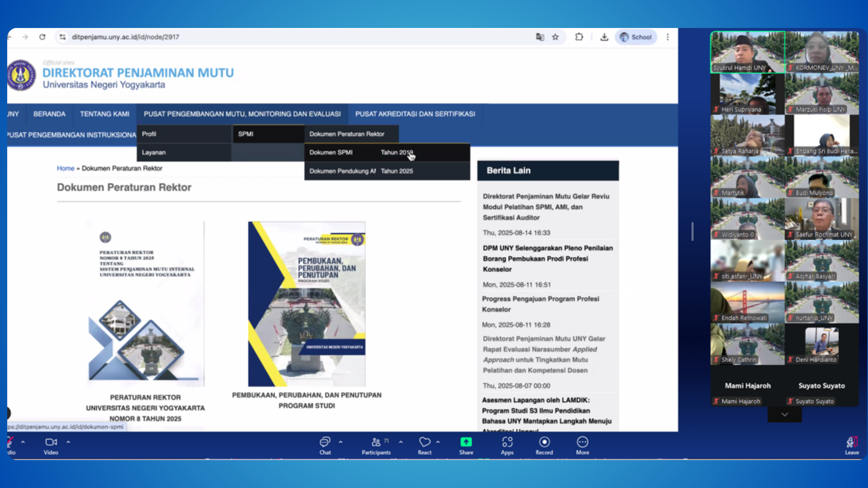Open Pembukaan, Perubahan, dan Penutupan Program Studi link
Image resolution: width=868 pixels, height=488 pixels.
(307, 400)
